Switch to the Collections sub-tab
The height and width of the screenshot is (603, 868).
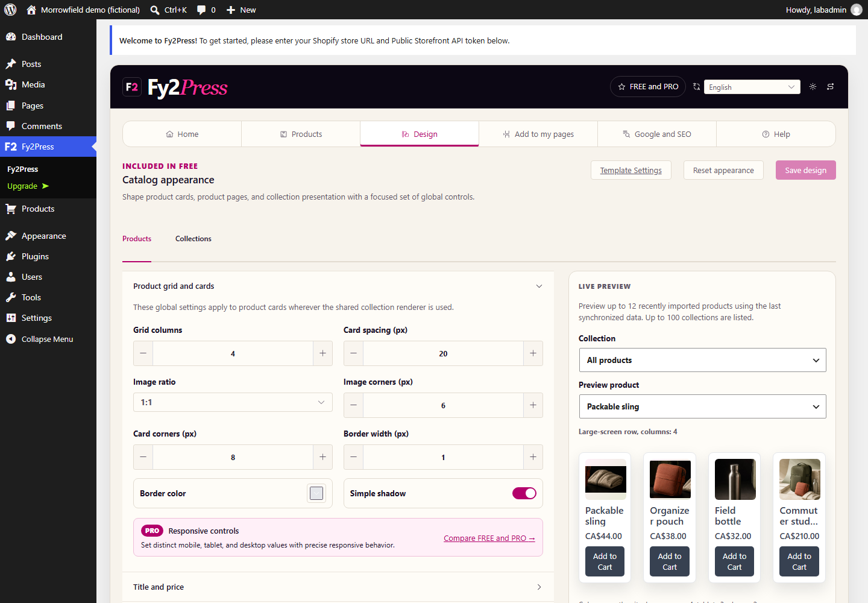click(x=193, y=239)
